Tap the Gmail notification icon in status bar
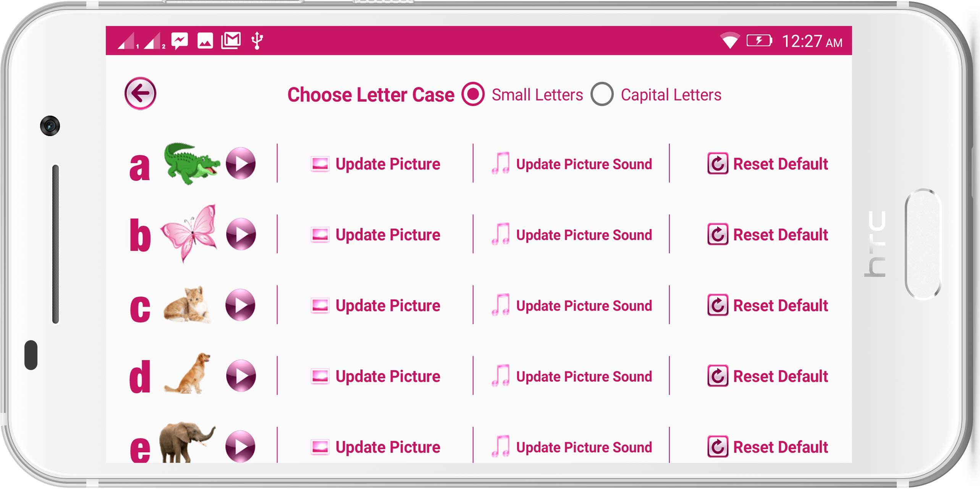The height and width of the screenshot is (490, 980). (231, 40)
